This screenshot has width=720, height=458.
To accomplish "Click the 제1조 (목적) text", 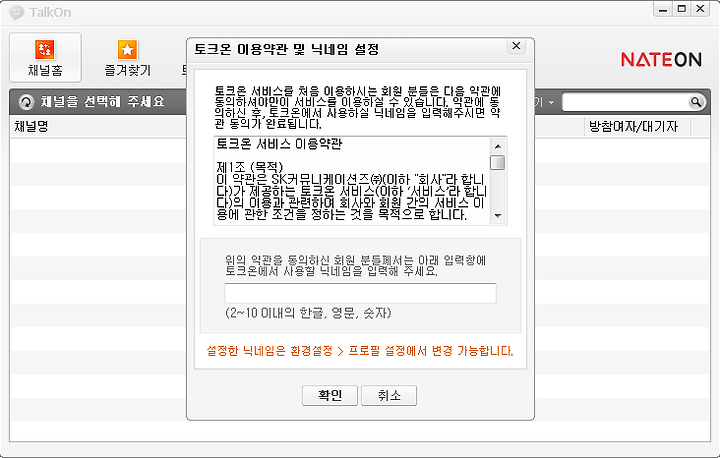I will [x=250, y=167].
